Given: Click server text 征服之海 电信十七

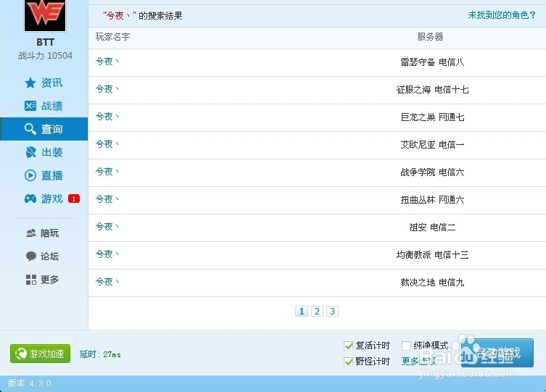Looking at the screenshot, I should (x=432, y=90).
